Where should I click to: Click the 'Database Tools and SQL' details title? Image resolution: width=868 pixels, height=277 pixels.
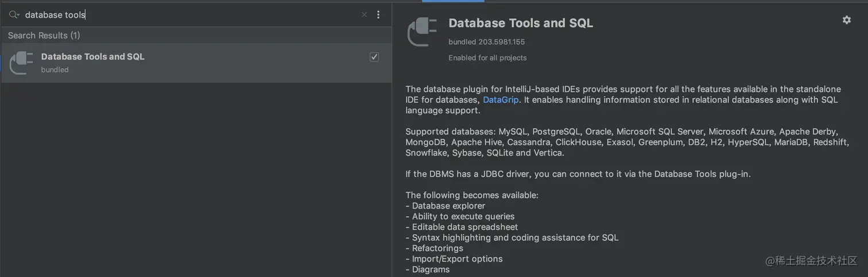[x=521, y=23]
